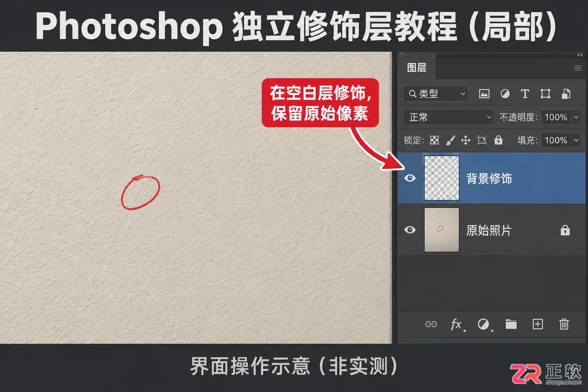
Task: Collapse the panel with double-chevron icon
Action: [580, 55]
